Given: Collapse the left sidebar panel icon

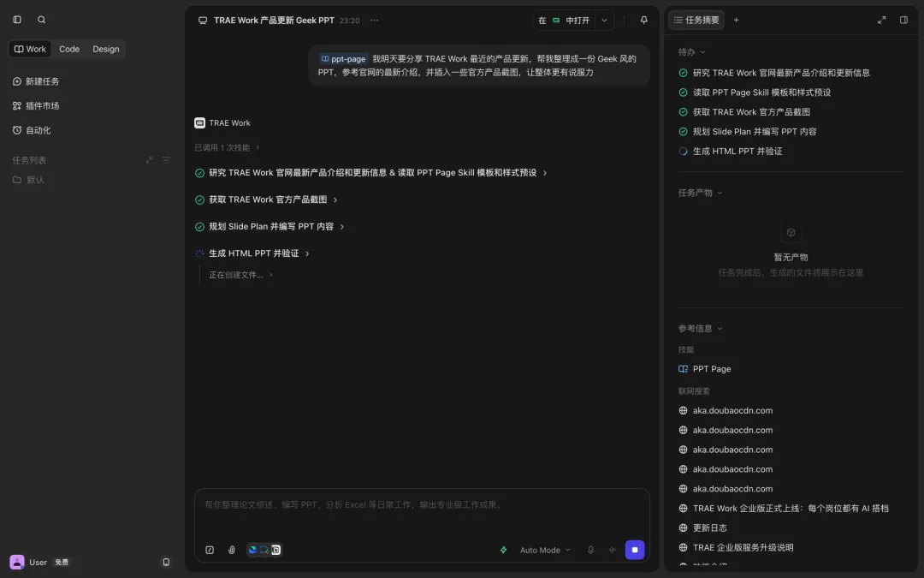Looking at the screenshot, I should [x=17, y=20].
